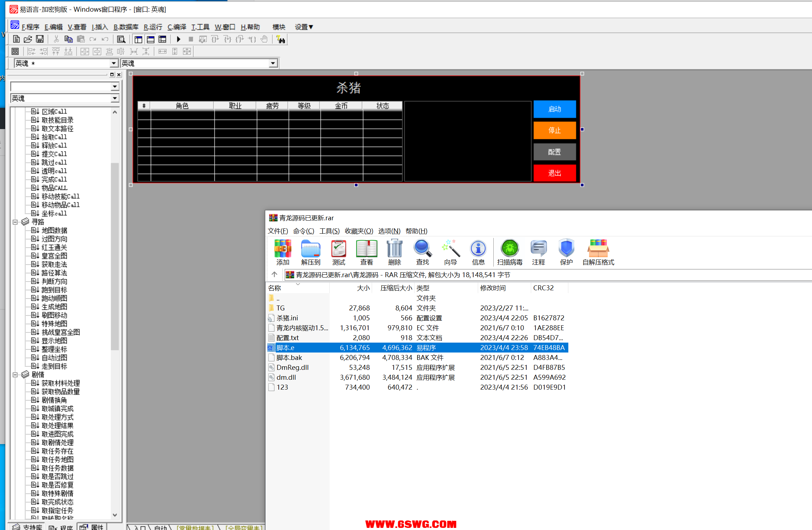Click the scroll-up arrow of the tree panel
Image resolution: width=812 pixels, height=530 pixels.
pos(115,112)
